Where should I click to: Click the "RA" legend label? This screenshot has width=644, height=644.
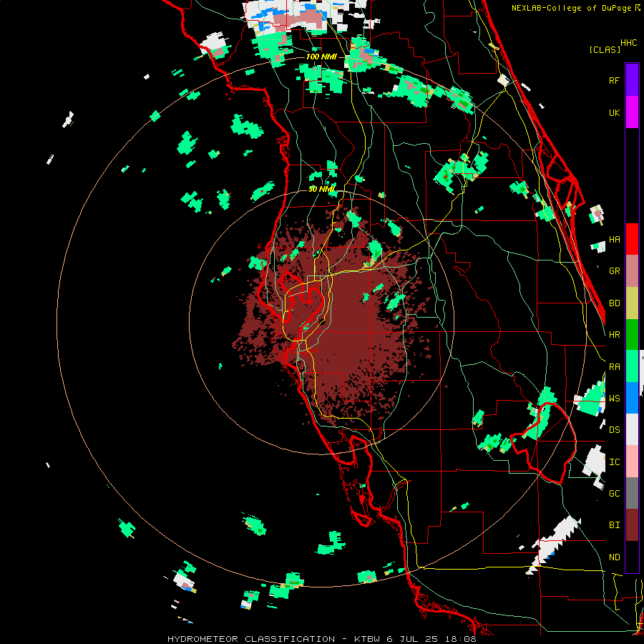click(614, 367)
